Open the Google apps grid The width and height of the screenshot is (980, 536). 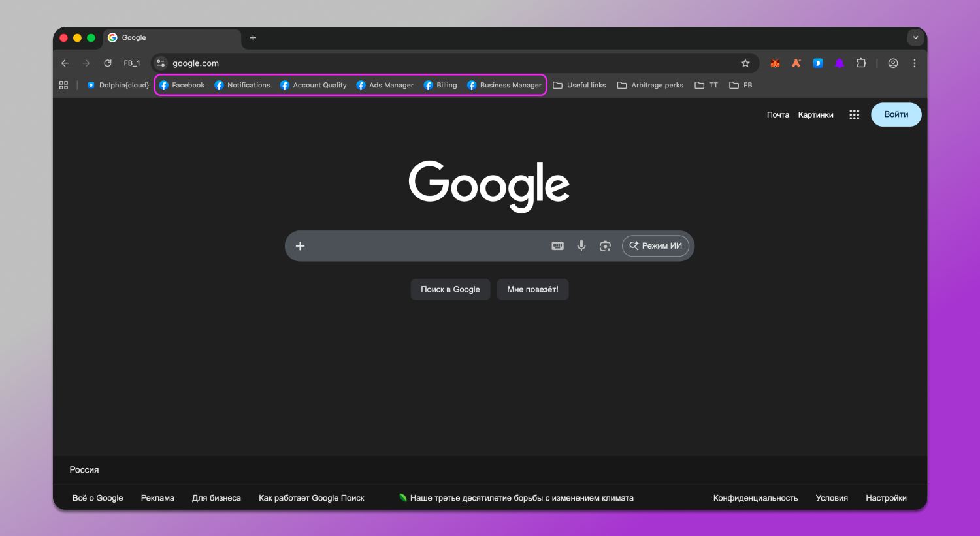(854, 115)
